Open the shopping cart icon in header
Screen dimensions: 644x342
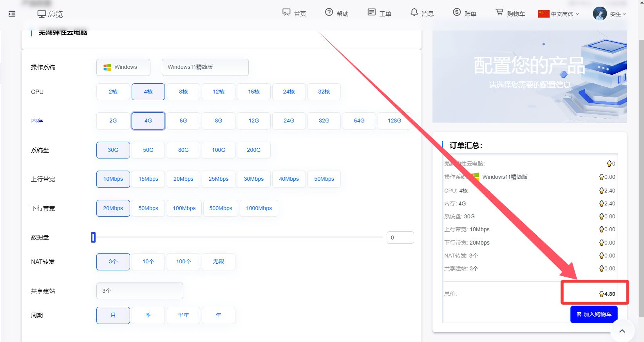tap(499, 13)
